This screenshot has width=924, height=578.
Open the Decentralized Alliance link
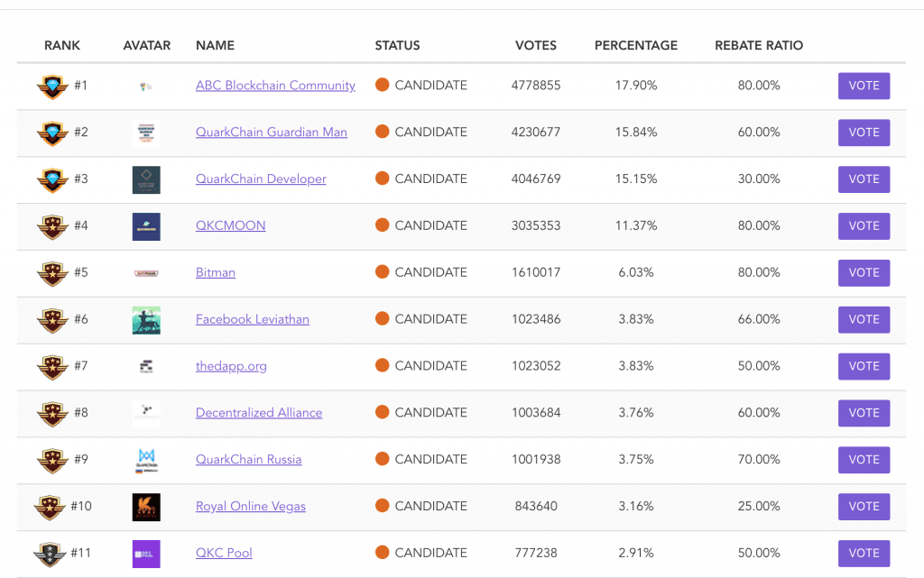coord(259,413)
